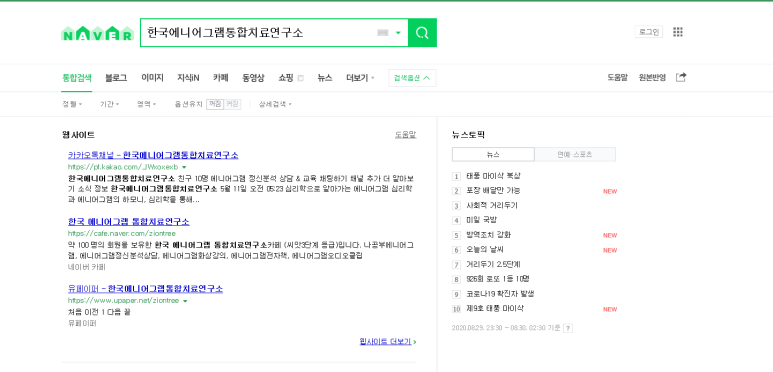
Task: Turn 옵션유지 off with 꺼짐
Action: [214, 104]
